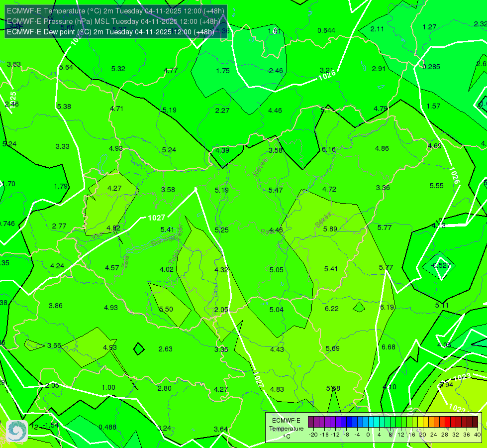Viewport: 487px width, 448px height.
Task: Click the value 5.55 on the map
Action: point(436,186)
